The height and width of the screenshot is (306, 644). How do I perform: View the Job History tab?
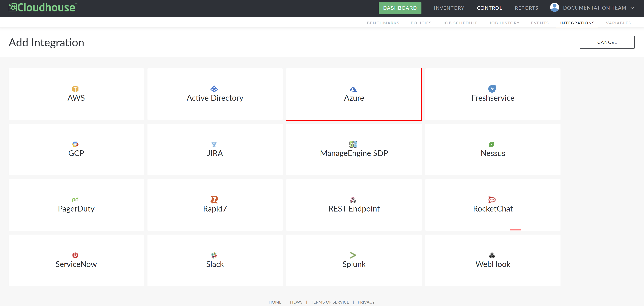tap(504, 23)
